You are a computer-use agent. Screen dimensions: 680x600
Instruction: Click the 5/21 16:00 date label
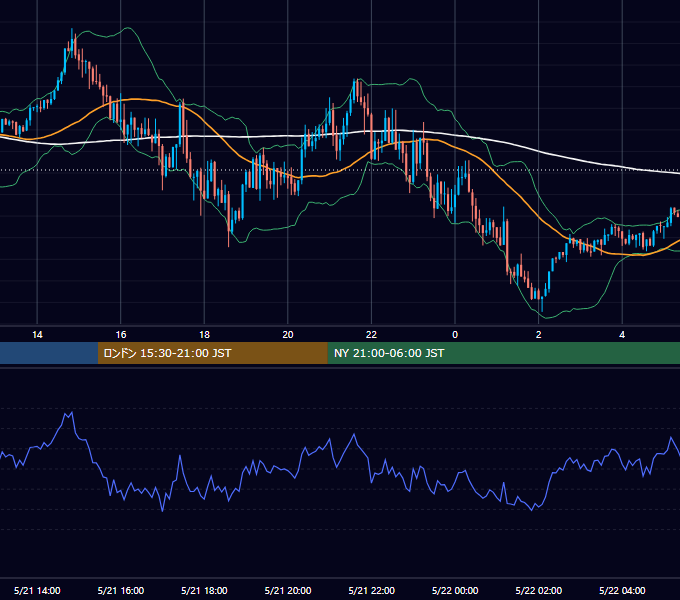121,590
